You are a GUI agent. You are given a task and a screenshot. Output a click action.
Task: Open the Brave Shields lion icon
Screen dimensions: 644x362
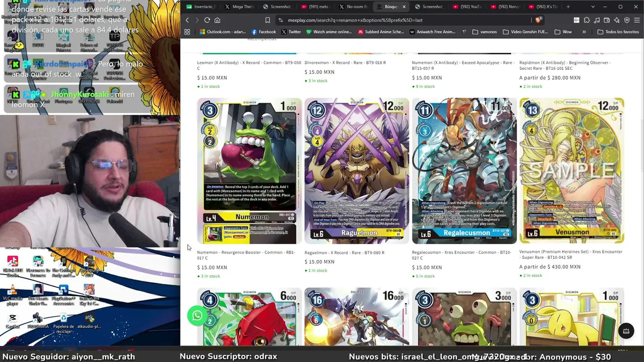(538, 20)
